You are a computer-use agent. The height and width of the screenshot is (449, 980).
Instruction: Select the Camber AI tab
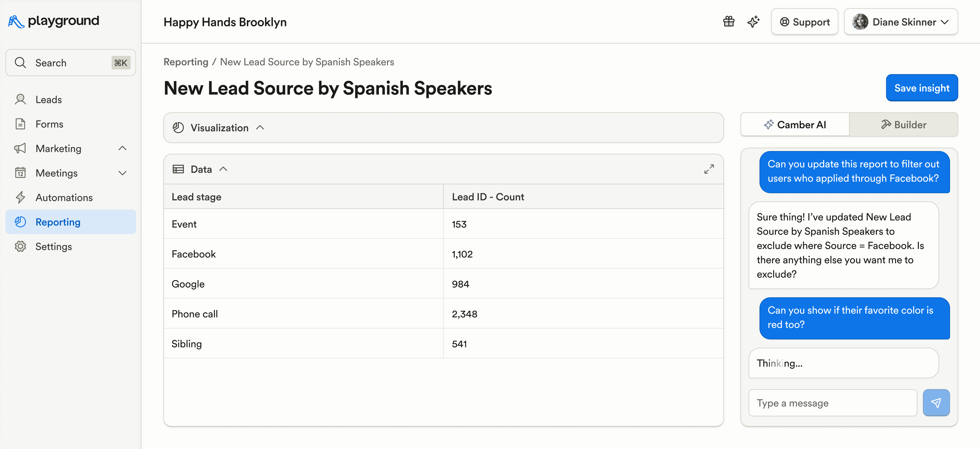(x=795, y=125)
